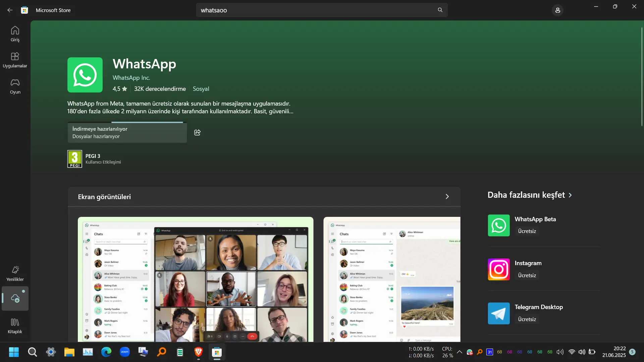The image size is (644, 362).
Task: Open the Uygulamalar apps section
Action: tap(15, 60)
